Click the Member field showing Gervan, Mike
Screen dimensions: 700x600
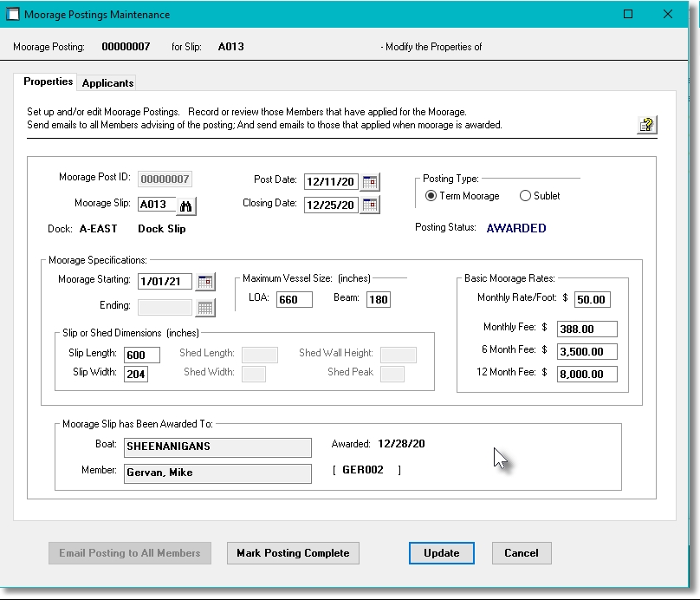coord(217,473)
